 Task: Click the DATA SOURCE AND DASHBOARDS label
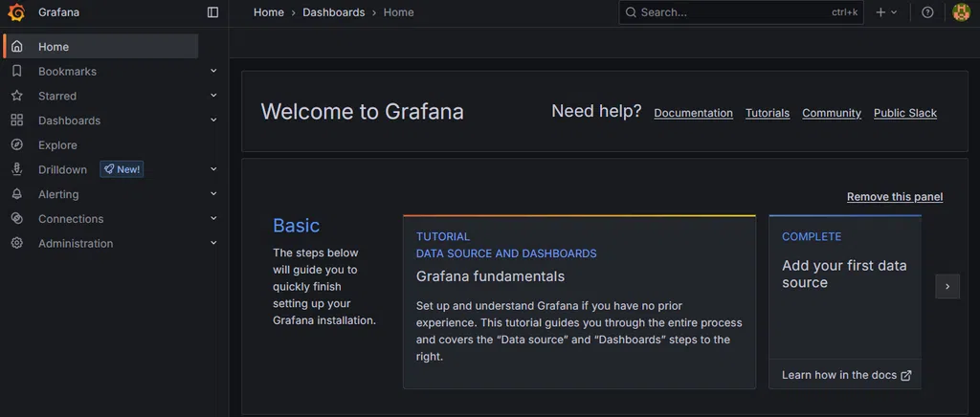tap(506, 253)
